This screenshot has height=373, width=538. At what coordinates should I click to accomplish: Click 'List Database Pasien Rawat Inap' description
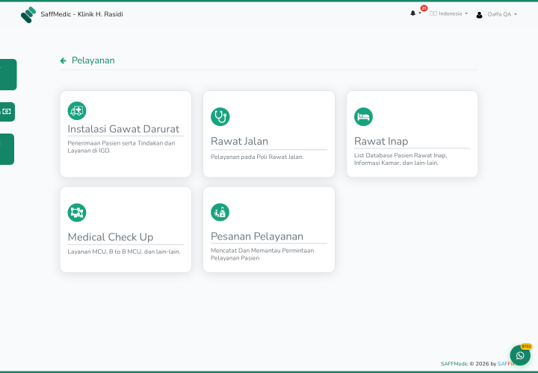tap(400, 159)
